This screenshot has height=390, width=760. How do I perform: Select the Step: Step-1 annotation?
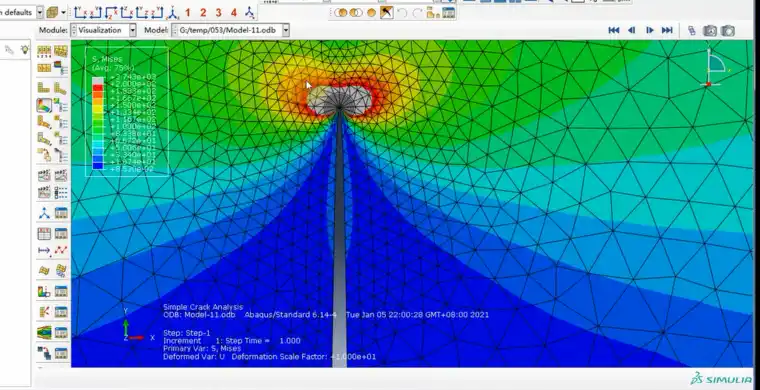187,333
